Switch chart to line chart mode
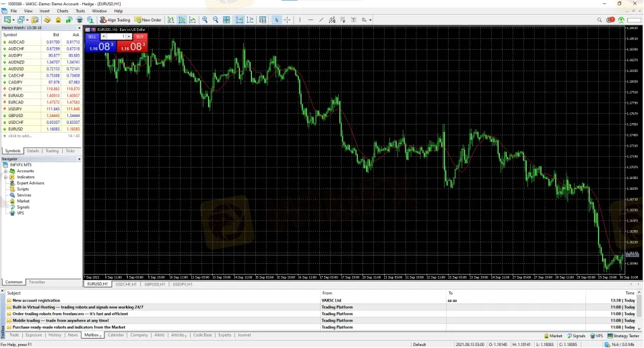The width and height of the screenshot is (644, 348). (x=192, y=20)
